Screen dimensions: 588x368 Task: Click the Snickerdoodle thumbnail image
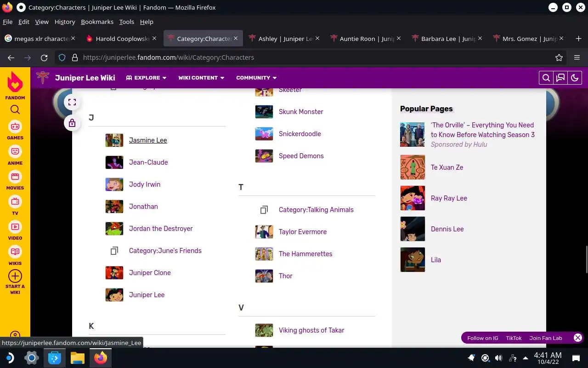tap(264, 134)
